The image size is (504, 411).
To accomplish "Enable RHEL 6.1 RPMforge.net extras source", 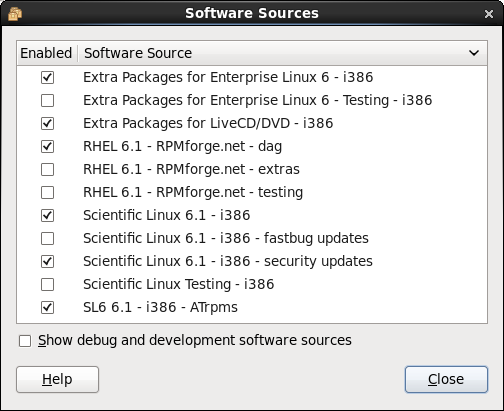I will 47,169.
